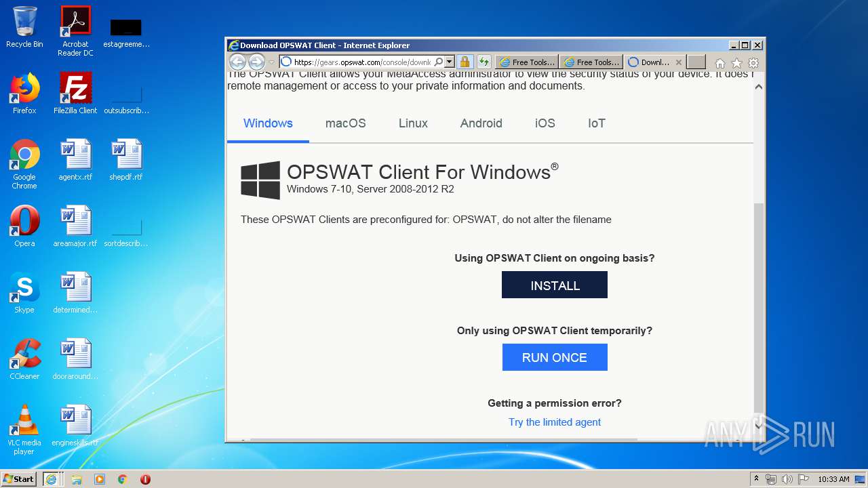Click the network tray icon
This screenshot has height=488, width=868.
[x=771, y=479]
